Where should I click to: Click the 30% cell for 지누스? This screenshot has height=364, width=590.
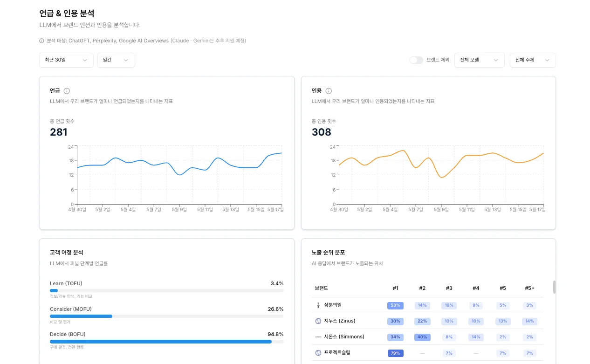395,321
